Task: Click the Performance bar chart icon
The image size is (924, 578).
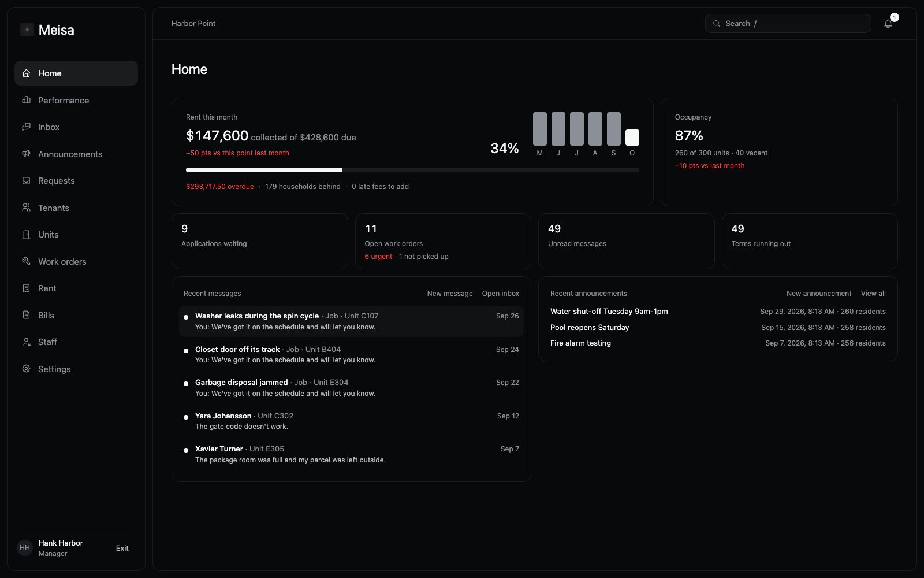Action: [26, 100]
